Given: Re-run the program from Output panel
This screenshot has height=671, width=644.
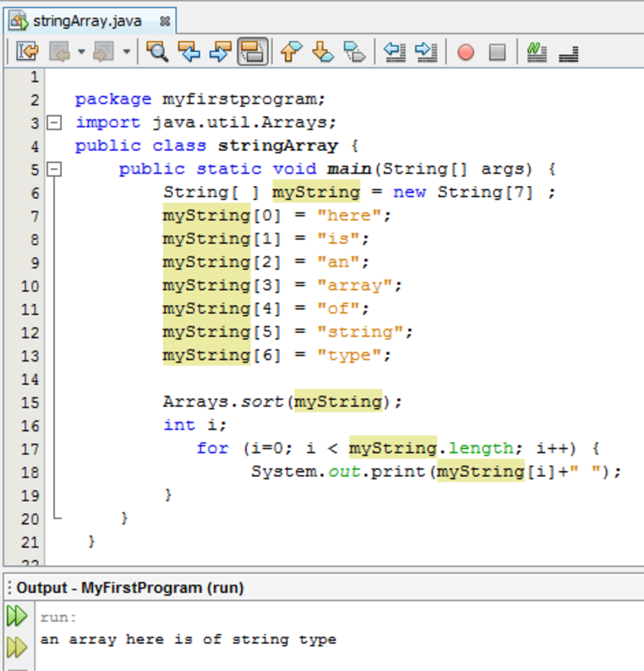Looking at the screenshot, I should [16, 616].
